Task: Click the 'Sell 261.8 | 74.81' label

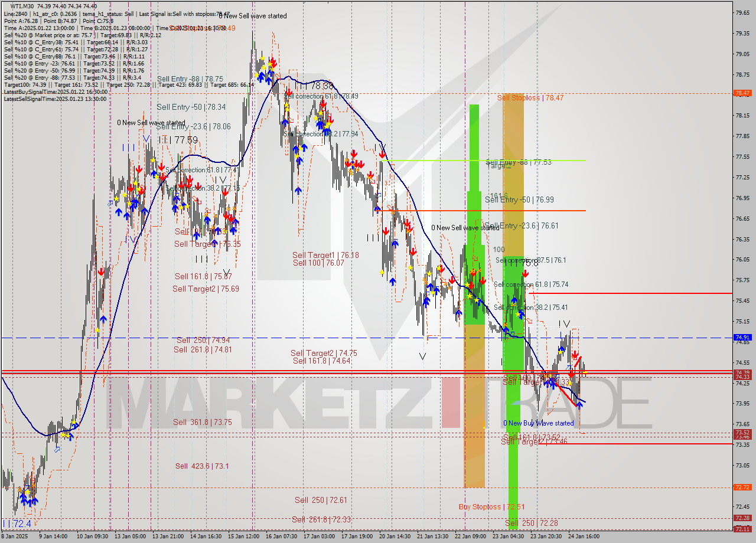Action: (x=203, y=349)
